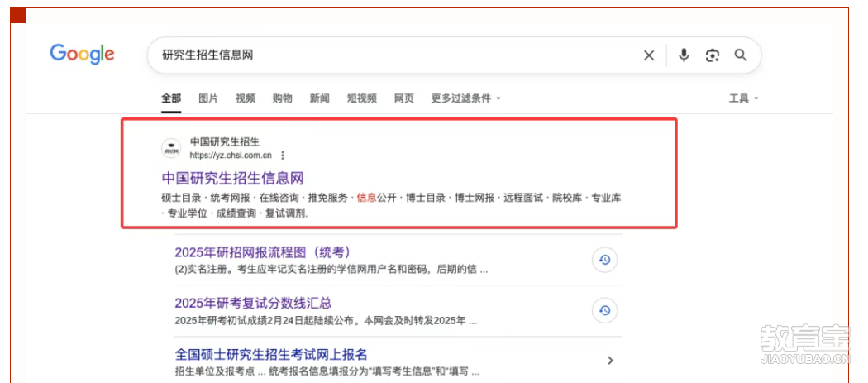Click the 中国研究生招生 site name

pyautogui.click(x=225, y=142)
